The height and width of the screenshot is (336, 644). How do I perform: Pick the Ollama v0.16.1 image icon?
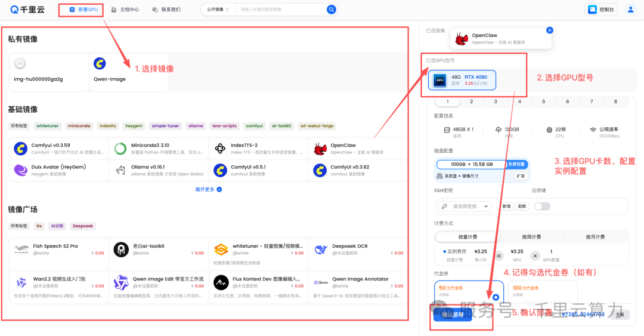(120, 170)
